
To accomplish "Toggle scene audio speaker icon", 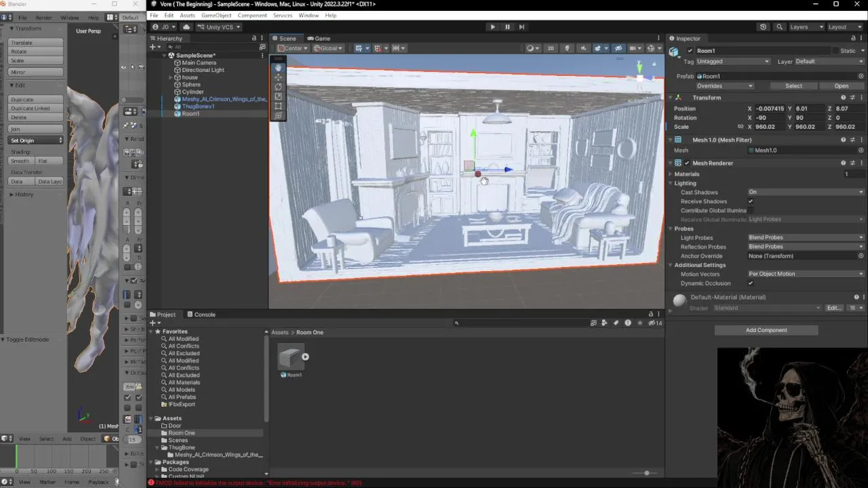I will [x=582, y=48].
